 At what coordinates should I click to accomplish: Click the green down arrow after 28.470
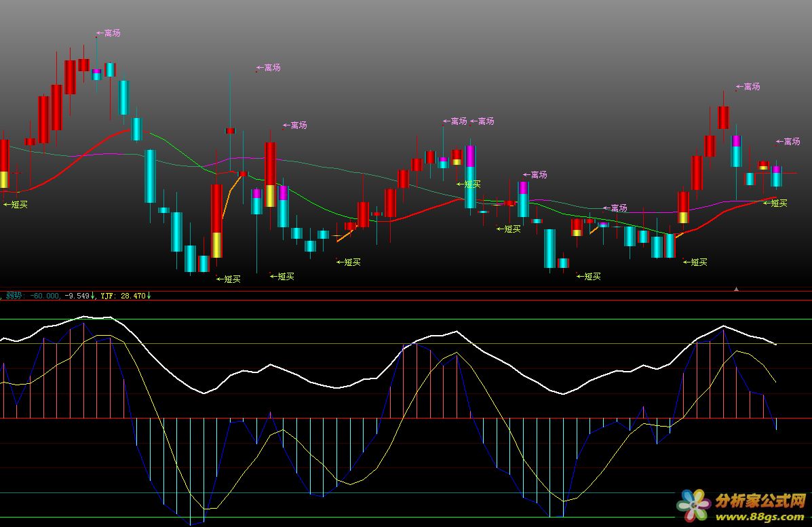click(149, 296)
